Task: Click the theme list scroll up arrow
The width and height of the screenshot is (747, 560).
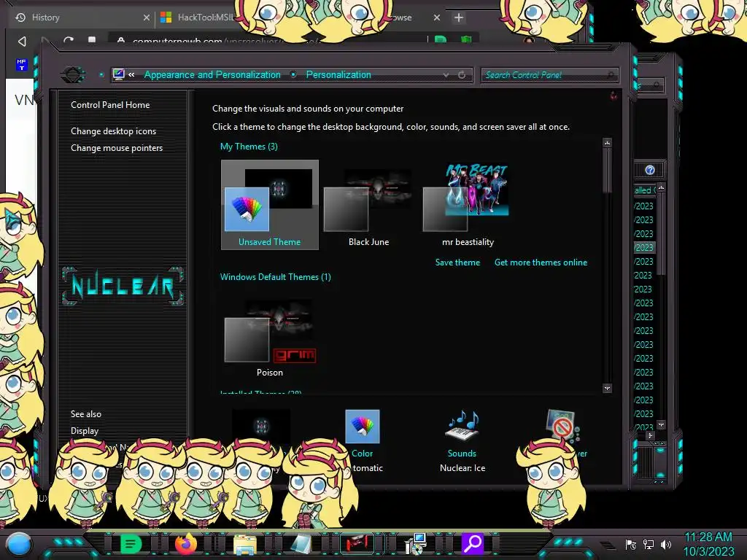Action: point(607,142)
